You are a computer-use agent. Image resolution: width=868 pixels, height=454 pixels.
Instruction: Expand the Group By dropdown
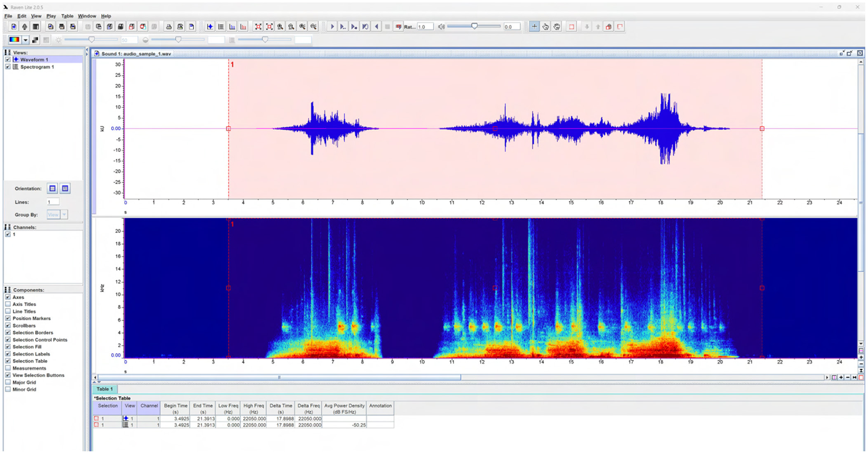click(x=64, y=214)
